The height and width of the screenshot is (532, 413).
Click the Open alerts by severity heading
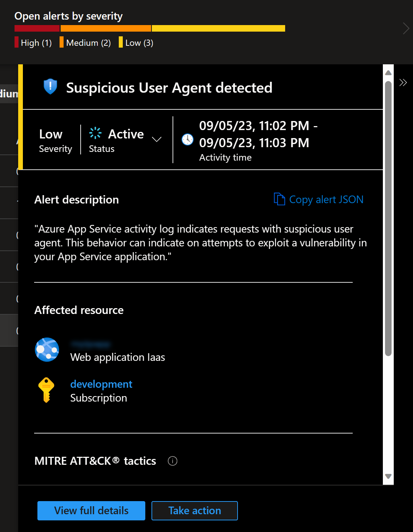(68, 16)
